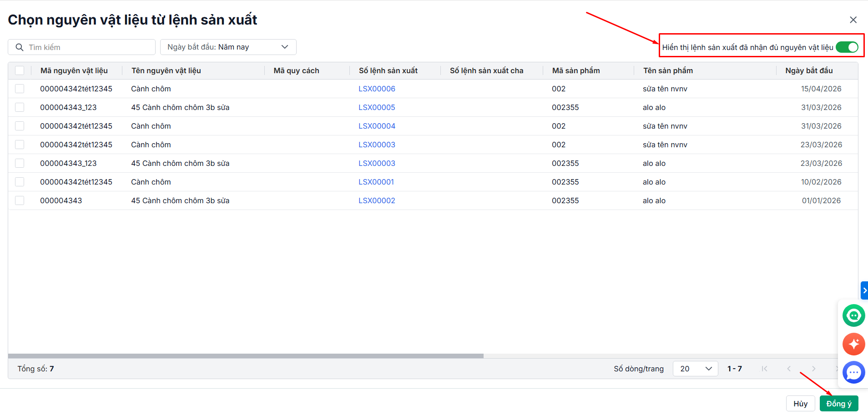The image size is (868, 415).
Task: Click product name 'alo alo' in the LSX00001 row
Action: [x=654, y=182]
